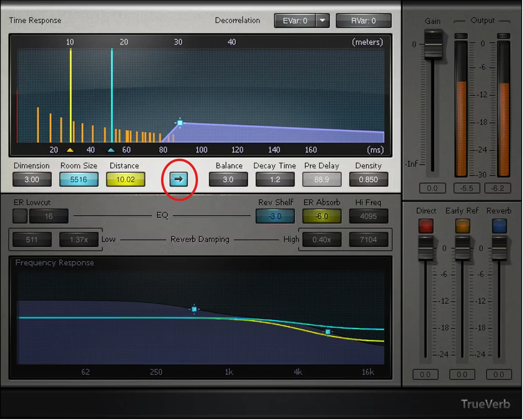Select the Pre Delay value 88.9
The height and width of the screenshot is (420, 523).
click(x=322, y=180)
